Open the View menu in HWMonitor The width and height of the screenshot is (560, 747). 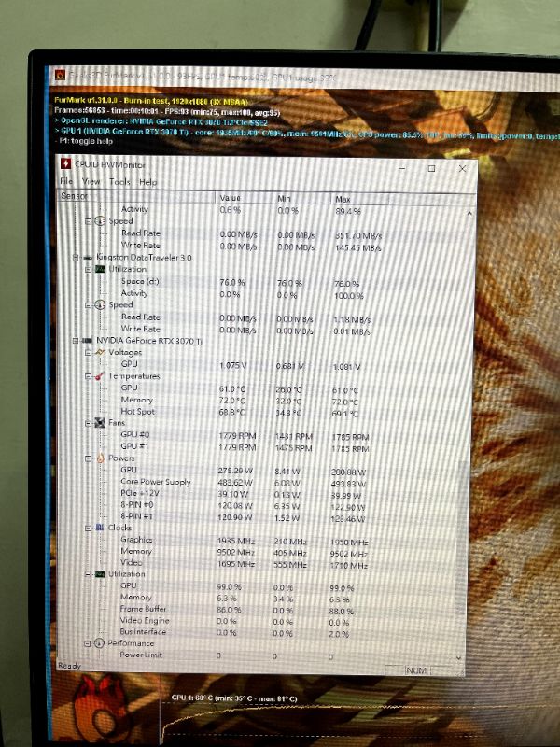[91, 181]
